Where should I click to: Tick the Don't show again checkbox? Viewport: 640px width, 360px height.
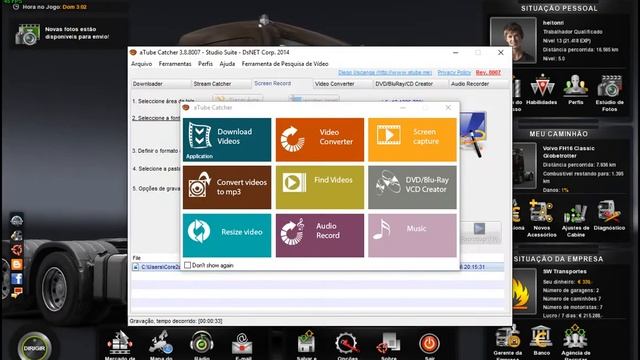click(187, 265)
